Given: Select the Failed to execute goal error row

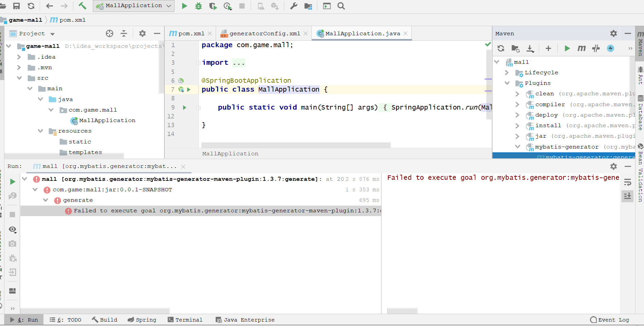Looking at the screenshot, I should (x=201, y=211).
